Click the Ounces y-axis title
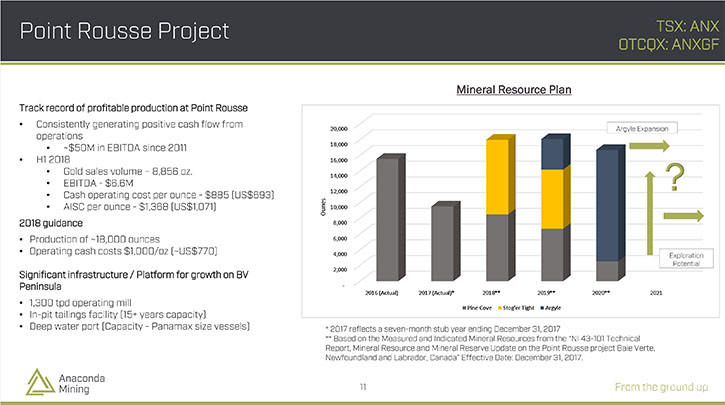Screen dimensions: 725x405 323,207
